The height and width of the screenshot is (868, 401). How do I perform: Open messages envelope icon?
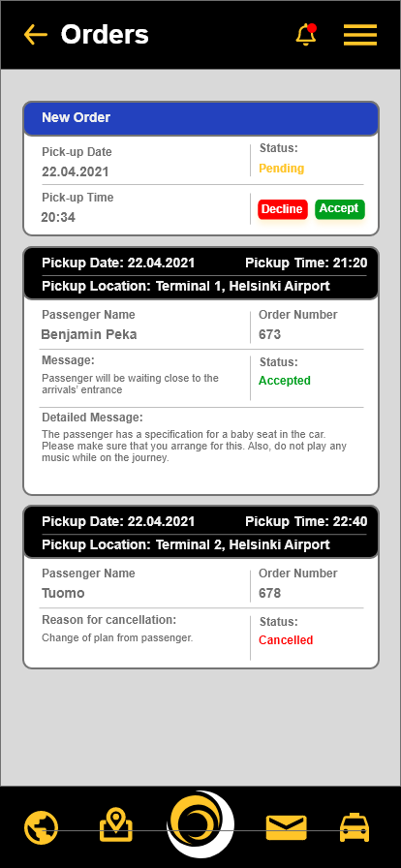pyautogui.click(x=287, y=827)
